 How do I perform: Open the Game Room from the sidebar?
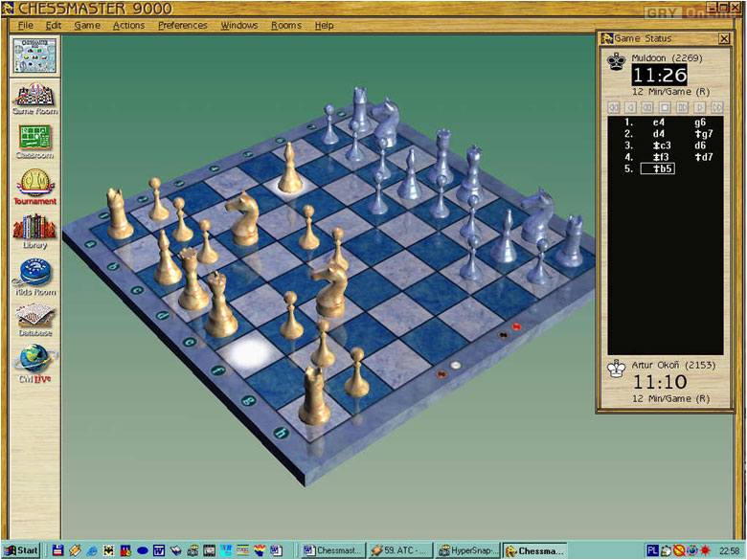[34, 99]
